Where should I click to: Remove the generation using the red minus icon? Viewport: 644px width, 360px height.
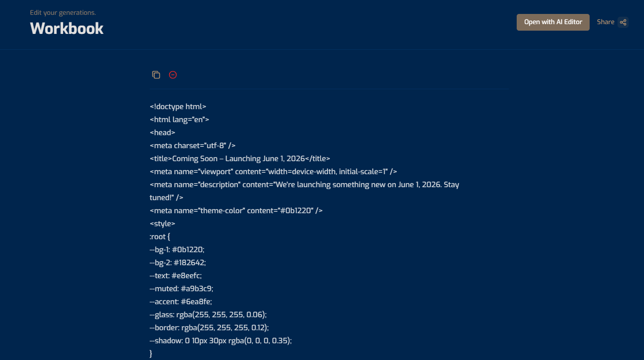pos(173,75)
